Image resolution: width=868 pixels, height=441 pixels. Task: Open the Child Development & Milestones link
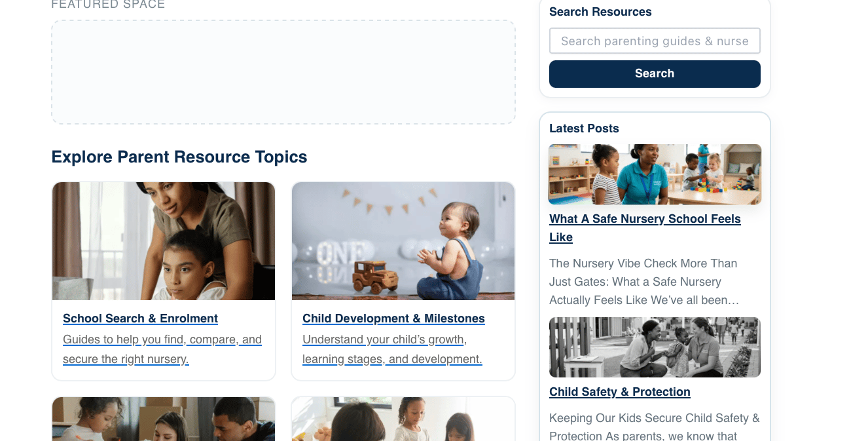click(393, 318)
